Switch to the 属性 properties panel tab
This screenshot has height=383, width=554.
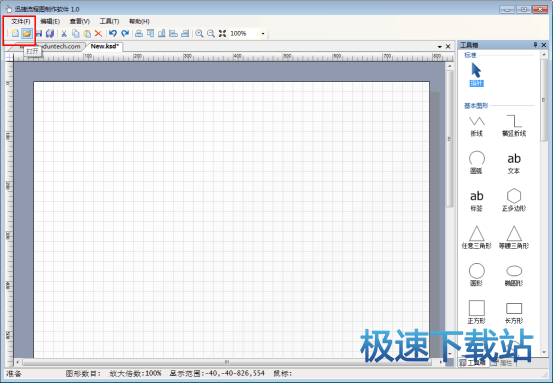pyautogui.click(x=502, y=363)
